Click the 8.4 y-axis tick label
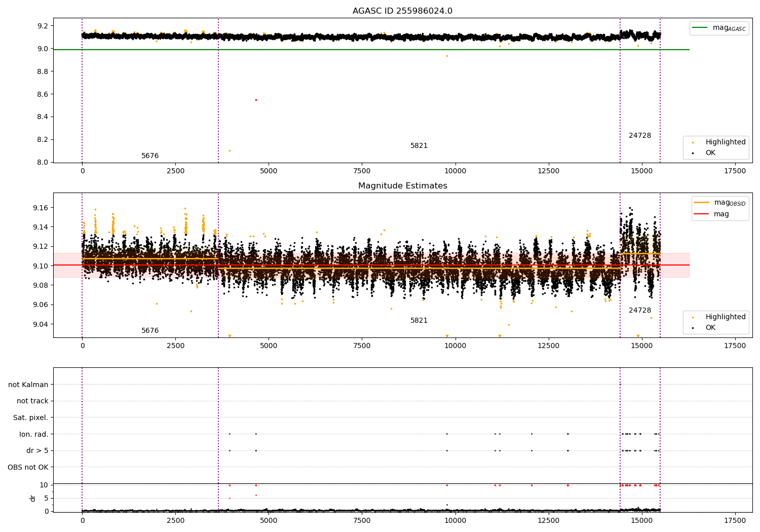This screenshot has width=760, height=532. 43,117
